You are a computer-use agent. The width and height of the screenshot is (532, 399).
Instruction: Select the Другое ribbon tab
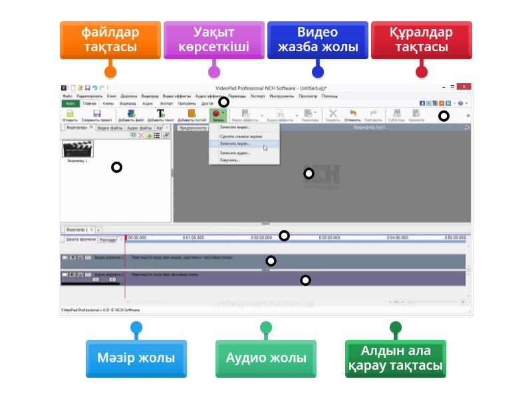207,103
